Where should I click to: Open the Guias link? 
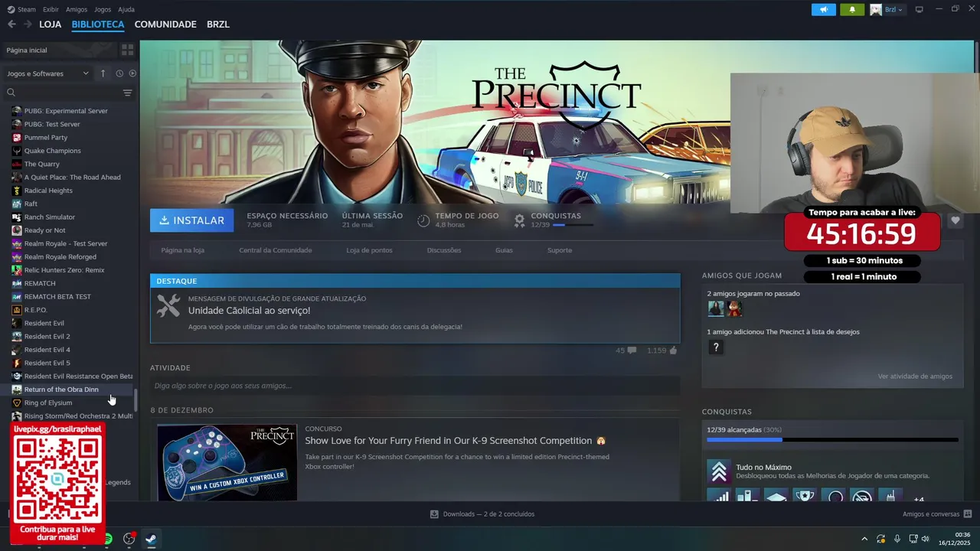pyautogui.click(x=504, y=250)
